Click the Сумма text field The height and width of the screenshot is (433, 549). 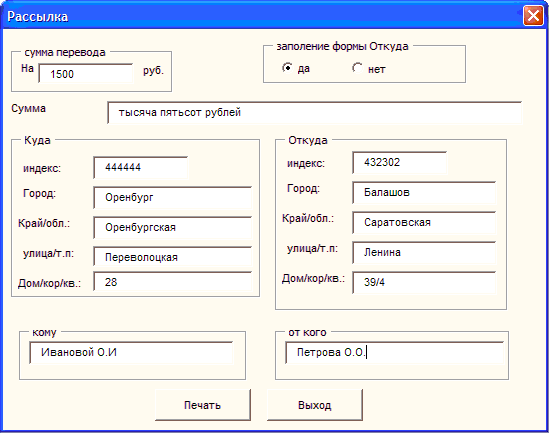point(314,113)
